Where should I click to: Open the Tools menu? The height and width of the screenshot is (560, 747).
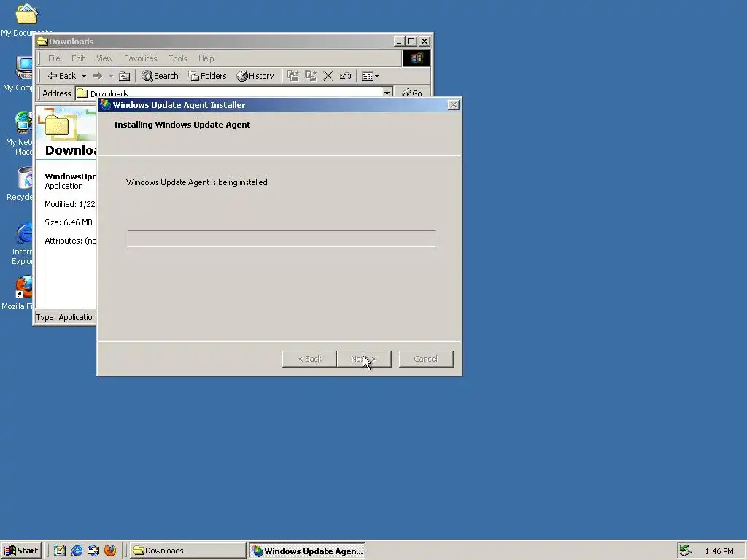click(x=178, y=58)
